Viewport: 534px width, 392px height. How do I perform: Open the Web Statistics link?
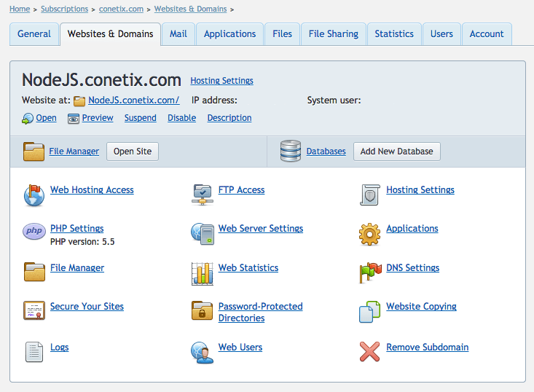pos(248,267)
